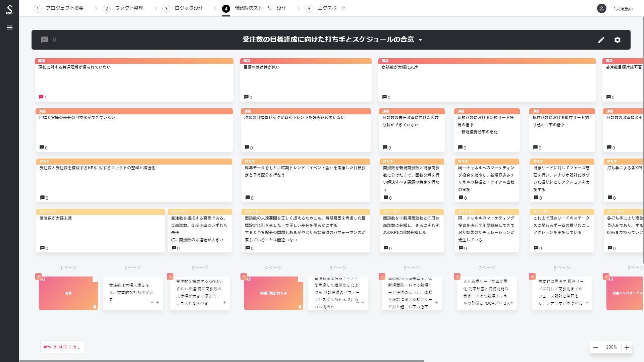This screenshot has height=362, width=644.
Task: Open the hamburger menu in sidebar
Action: coord(10,27)
